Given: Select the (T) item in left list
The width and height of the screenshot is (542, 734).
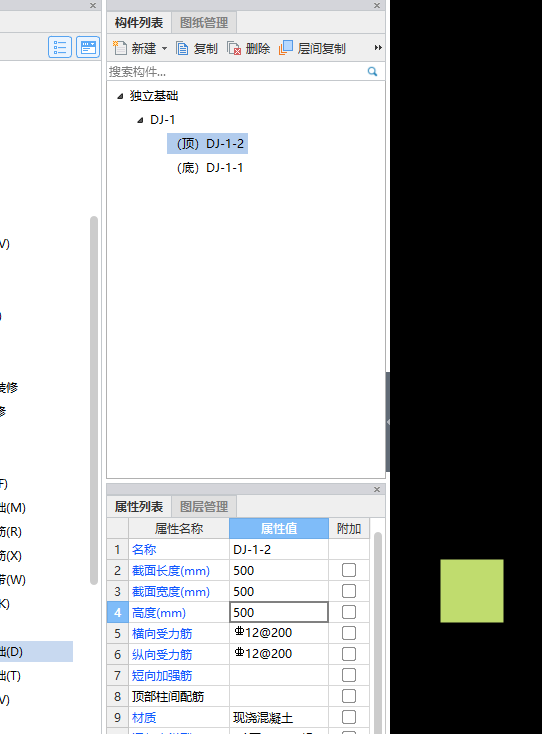Looking at the screenshot, I should click(10, 675).
